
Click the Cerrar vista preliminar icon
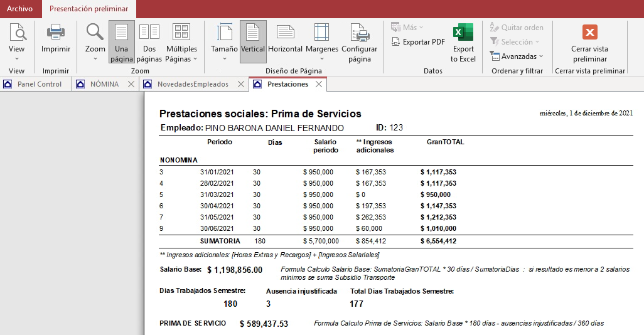[x=589, y=33]
